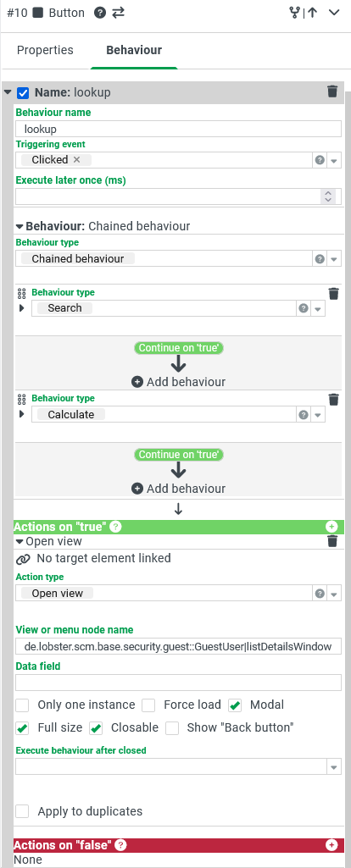Open help icon beside the Button title
This screenshot has width=351, height=868.
(x=100, y=13)
